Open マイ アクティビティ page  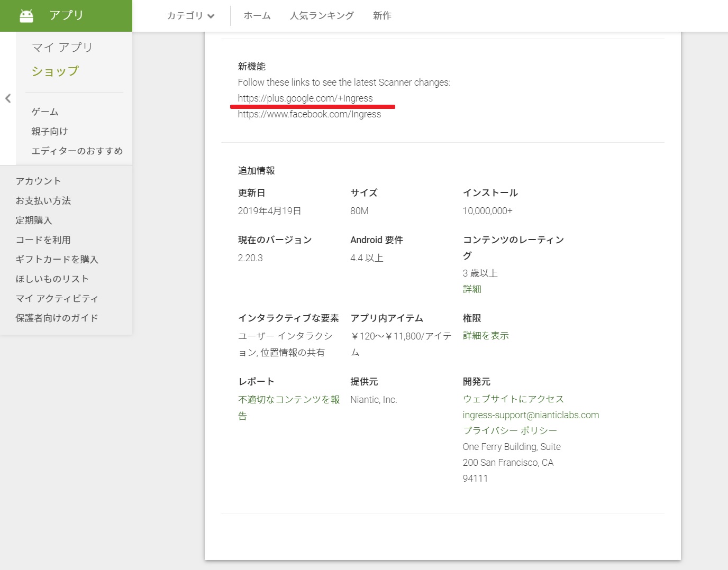pos(57,298)
